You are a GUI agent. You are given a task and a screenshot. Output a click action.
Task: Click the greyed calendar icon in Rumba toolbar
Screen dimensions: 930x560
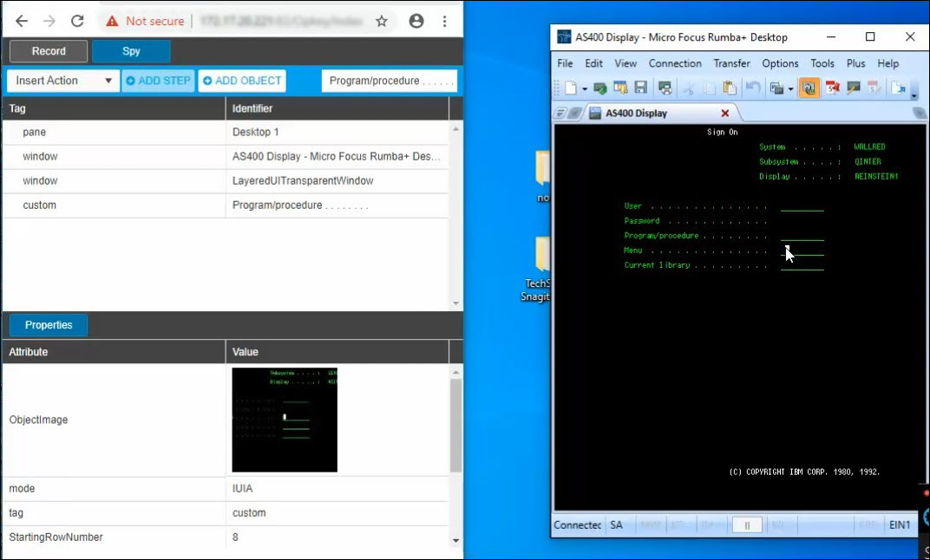(x=873, y=88)
